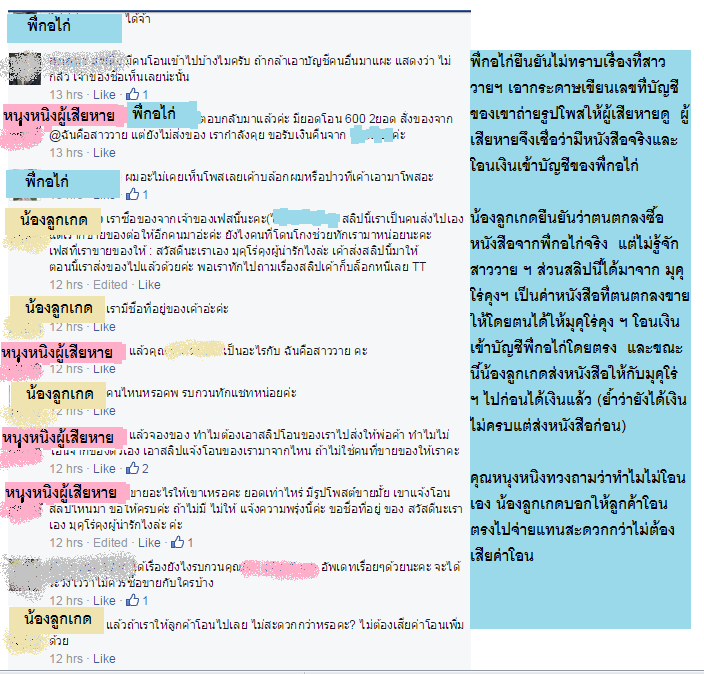
Task: Open "Edited" history on "แจ้งความพรุ่งนี้ค่ะ" comment
Action: tap(110, 542)
